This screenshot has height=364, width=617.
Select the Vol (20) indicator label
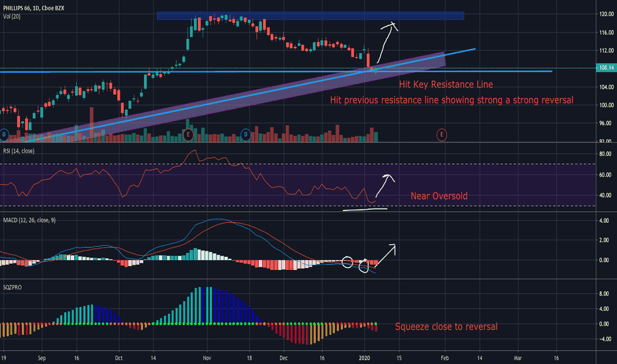click(x=12, y=17)
